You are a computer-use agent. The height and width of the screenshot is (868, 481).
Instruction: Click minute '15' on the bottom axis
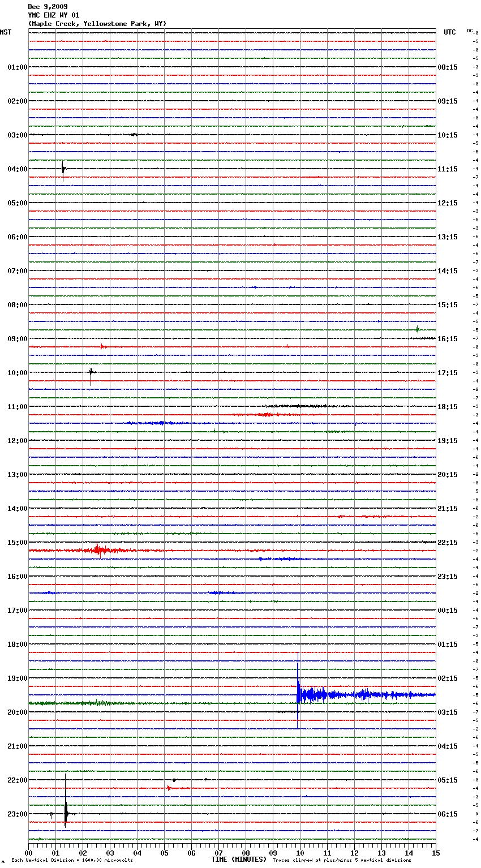(x=436, y=853)
